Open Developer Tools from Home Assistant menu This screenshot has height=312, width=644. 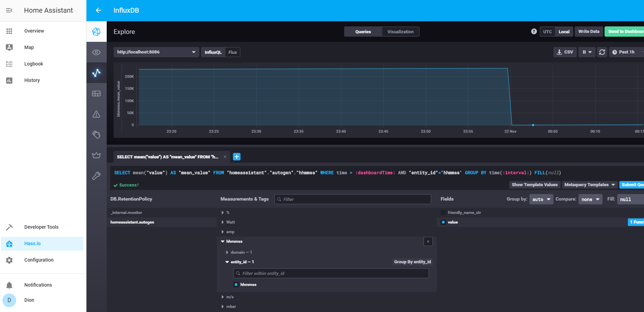41,227
